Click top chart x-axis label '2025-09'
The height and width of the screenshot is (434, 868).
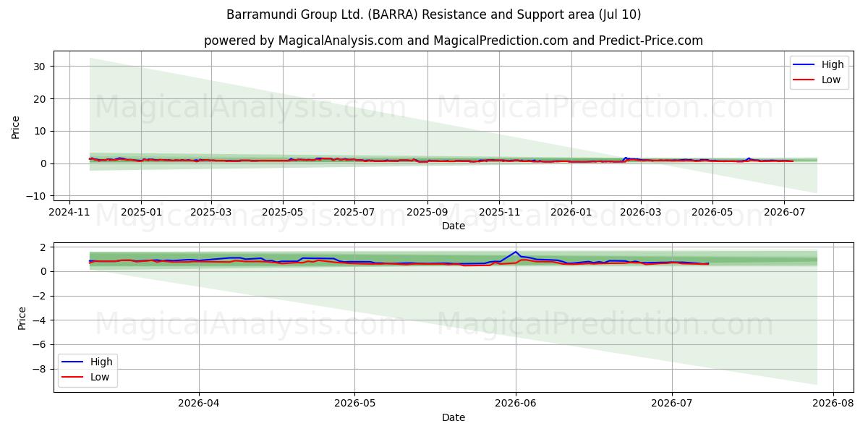pyautogui.click(x=427, y=213)
